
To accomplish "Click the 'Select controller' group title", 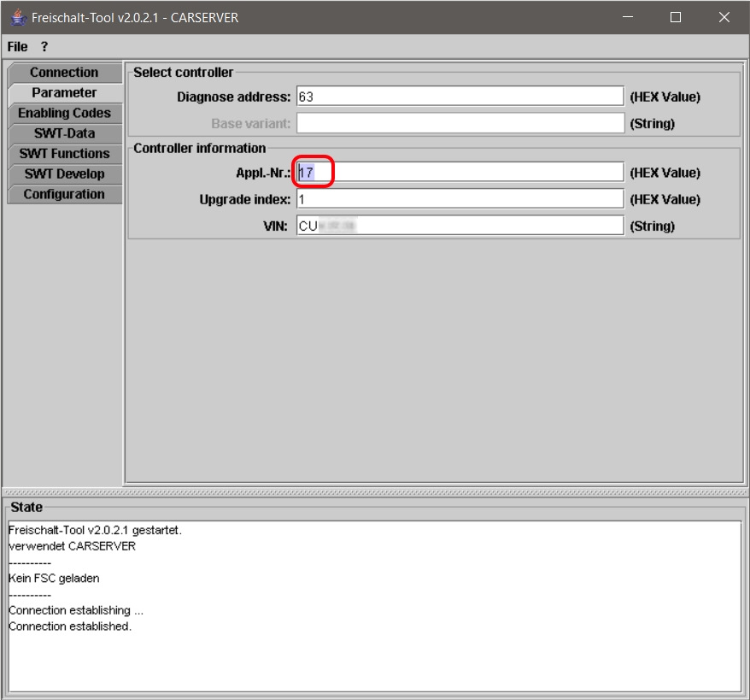I will click(183, 73).
